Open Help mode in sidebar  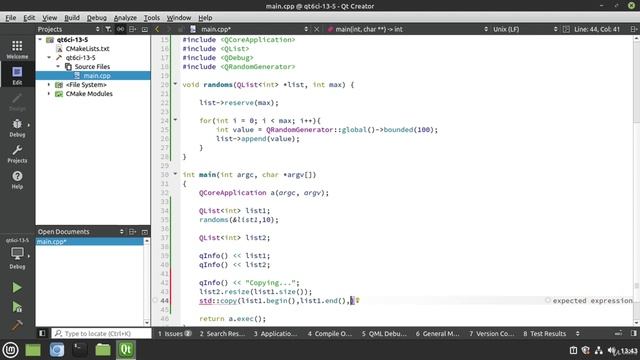(17, 180)
